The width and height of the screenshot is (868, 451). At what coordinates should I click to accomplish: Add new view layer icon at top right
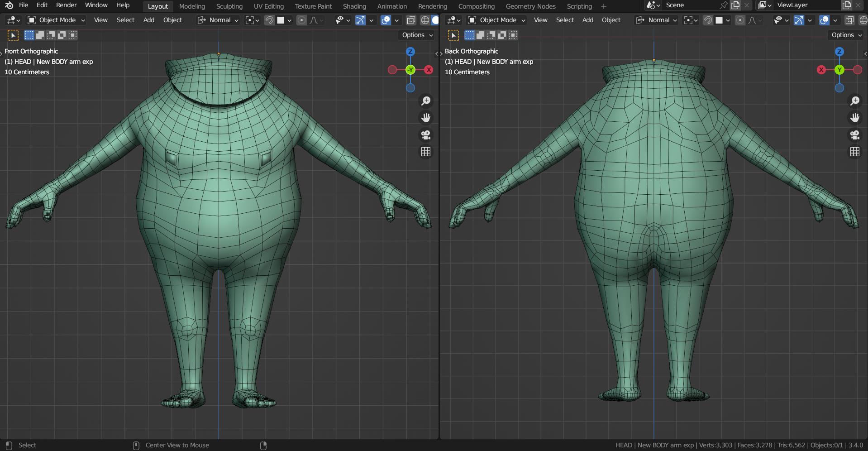[x=847, y=5]
